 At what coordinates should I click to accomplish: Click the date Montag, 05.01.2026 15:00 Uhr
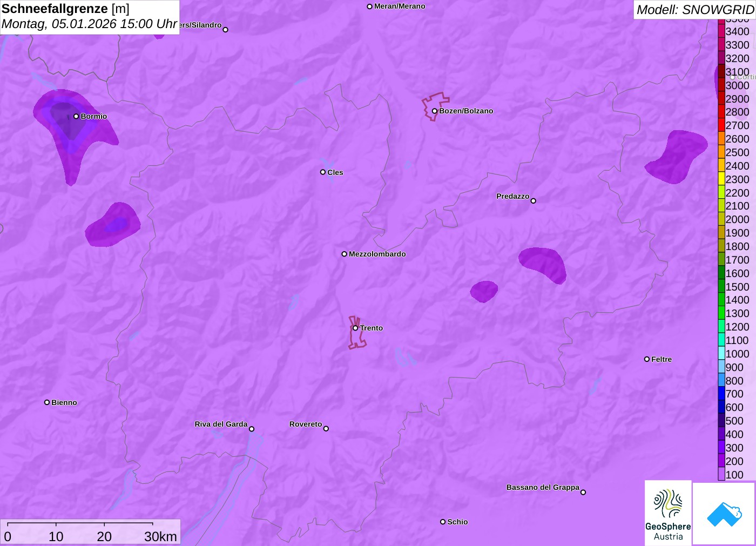89,24
